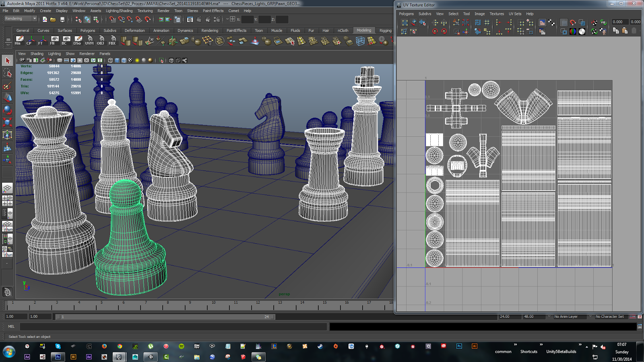Screen dimensions: 644x362
Task: Toggle wireframe display in viewport panel toolbar
Action: 110,60
